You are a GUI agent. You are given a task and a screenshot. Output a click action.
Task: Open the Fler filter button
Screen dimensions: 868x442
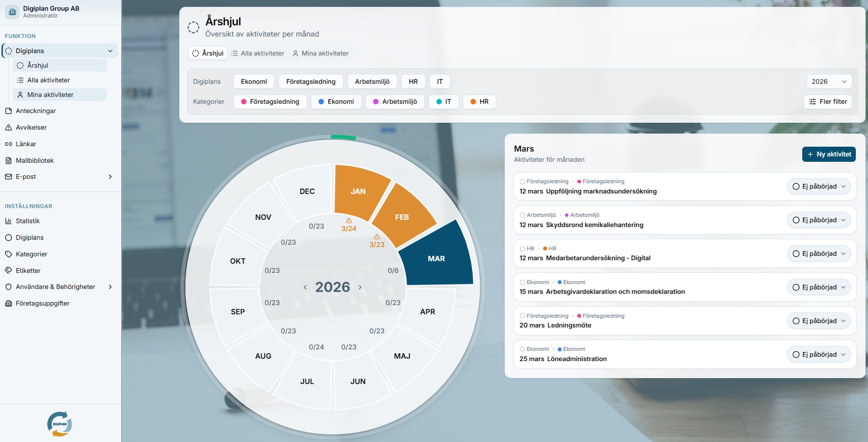[828, 102]
